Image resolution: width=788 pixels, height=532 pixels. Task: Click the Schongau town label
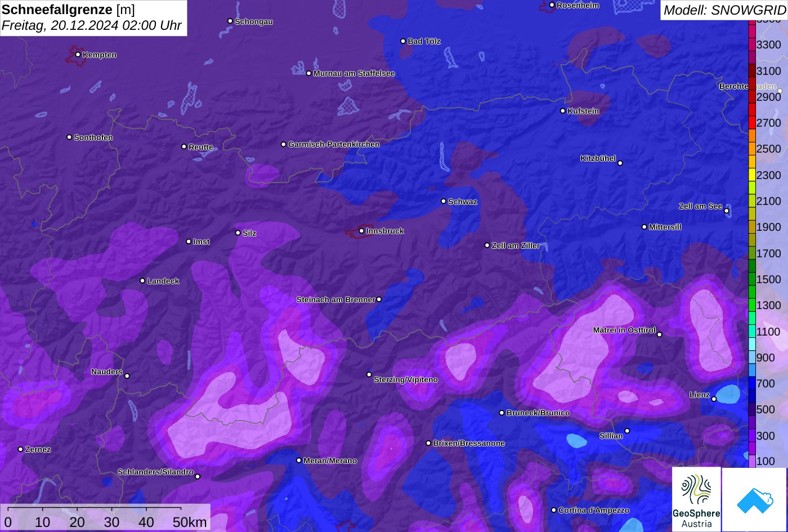tap(254, 21)
